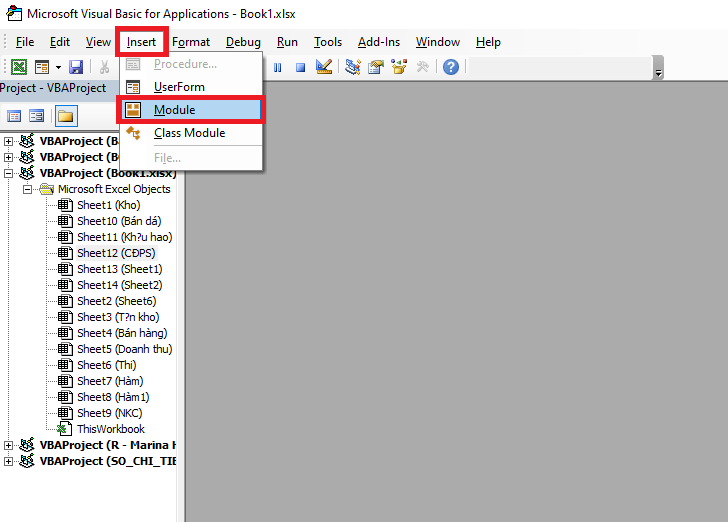Click the Cut scissors icon
Viewport: 728px width, 522px height.
[x=104, y=67]
